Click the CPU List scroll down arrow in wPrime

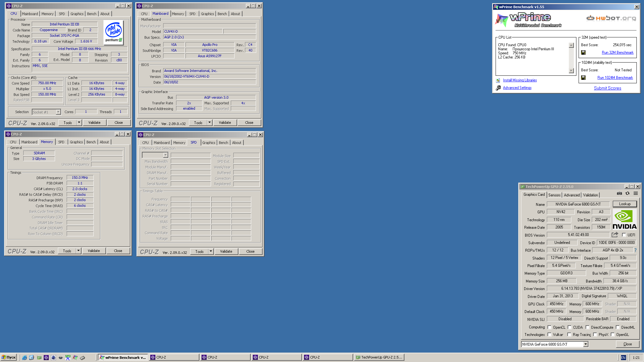click(571, 71)
